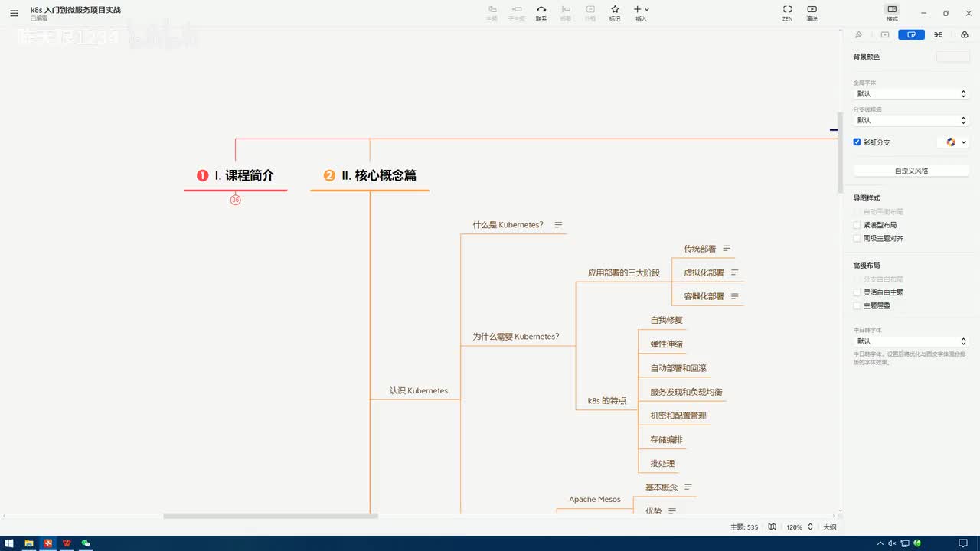Expand collapsed subtopics under 课程简介
The image size is (980, 551).
tap(235, 200)
